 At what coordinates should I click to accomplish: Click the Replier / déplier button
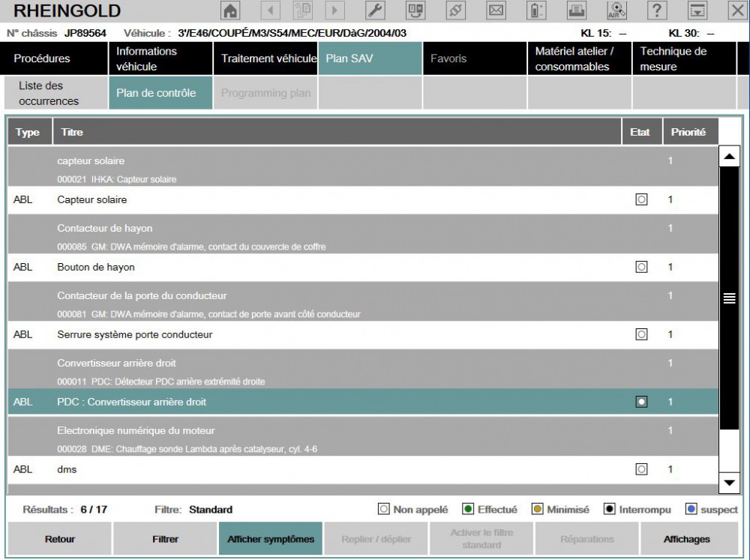[x=376, y=539]
